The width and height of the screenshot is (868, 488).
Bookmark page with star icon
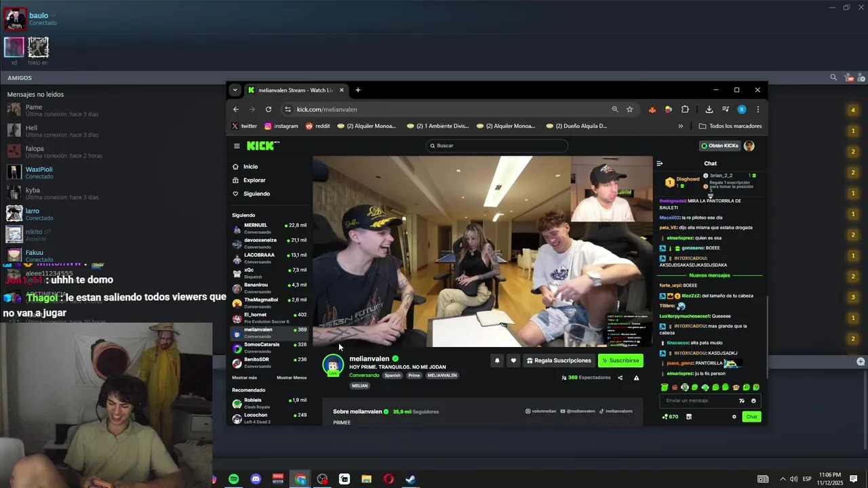629,109
